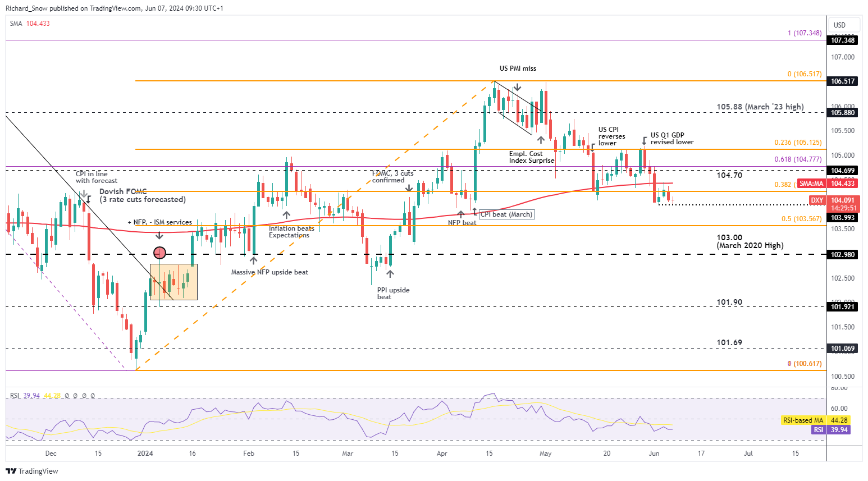Click the Apr label on time axis
This screenshot has height=481, width=868.
pos(442,453)
